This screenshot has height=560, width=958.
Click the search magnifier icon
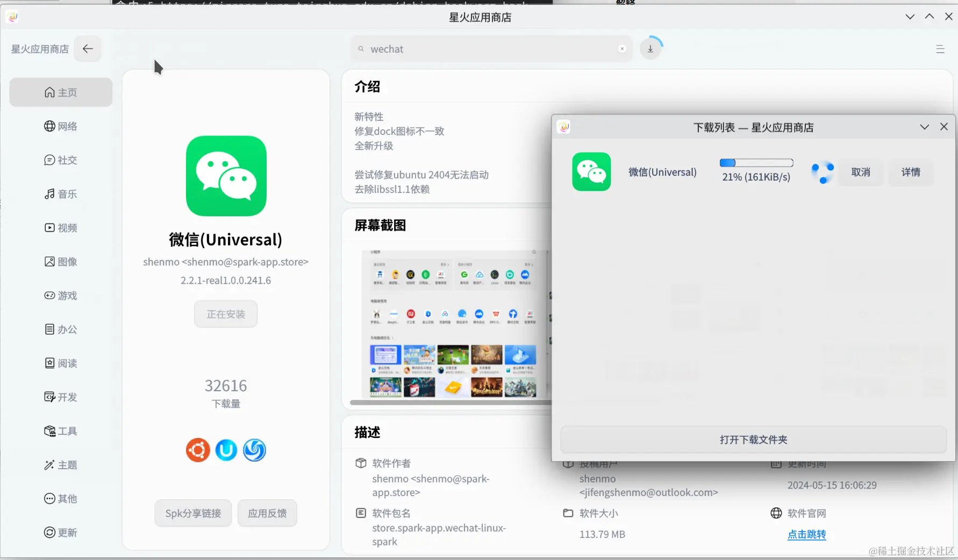point(361,49)
